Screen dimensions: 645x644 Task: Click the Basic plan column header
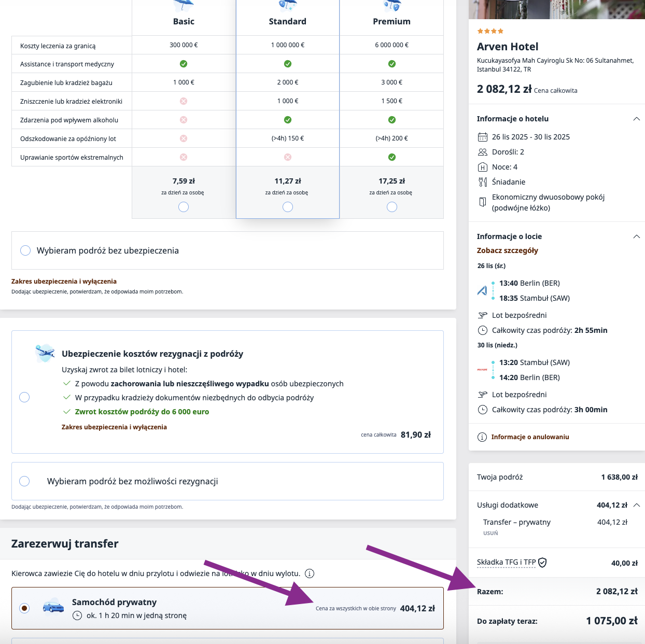pos(184,21)
